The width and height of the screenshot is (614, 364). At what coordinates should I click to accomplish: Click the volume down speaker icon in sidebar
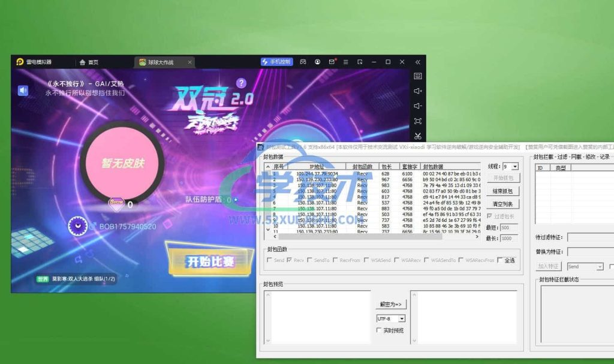tap(418, 106)
